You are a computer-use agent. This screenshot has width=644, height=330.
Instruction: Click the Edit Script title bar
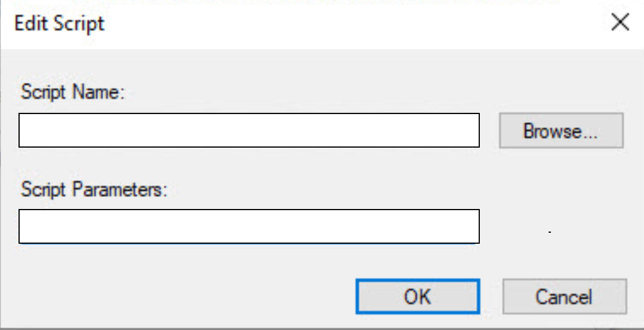289,23
